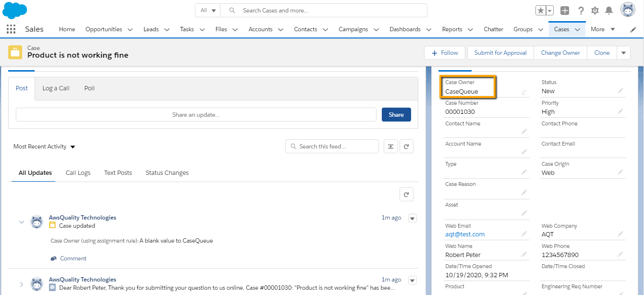Edit the Asset field pencil icon
The width and height of the screenshot is (644, 295).
[x=524, y=213]
